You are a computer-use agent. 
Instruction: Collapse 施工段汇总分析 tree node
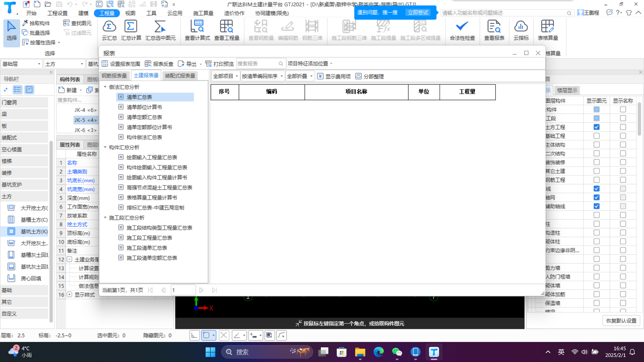tap(105, 218)
